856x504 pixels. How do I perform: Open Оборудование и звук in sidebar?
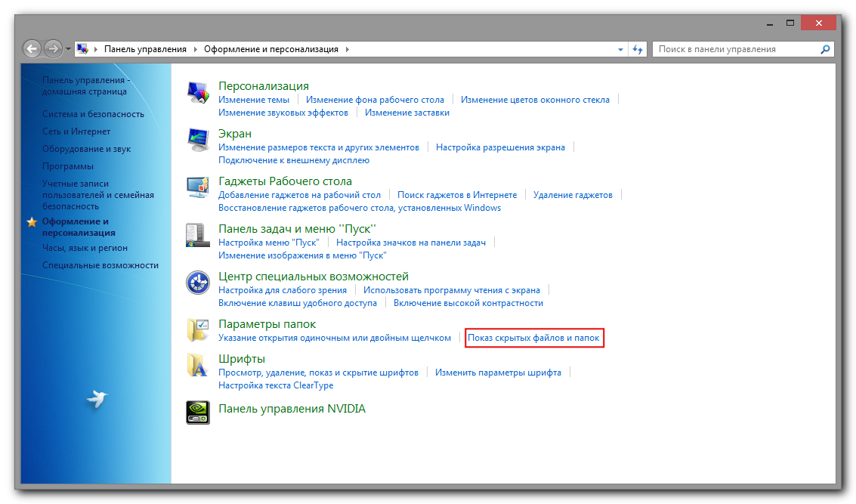(86, 149)
